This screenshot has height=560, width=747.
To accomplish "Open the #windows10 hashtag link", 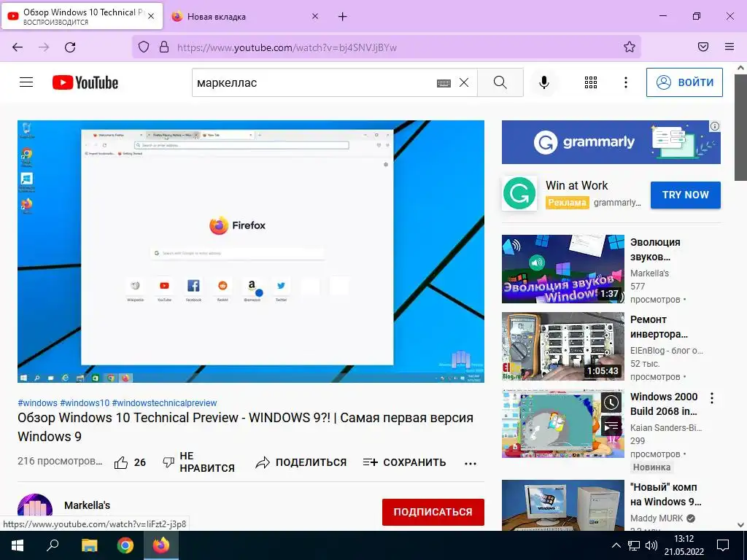I will [x=85, y=402].
